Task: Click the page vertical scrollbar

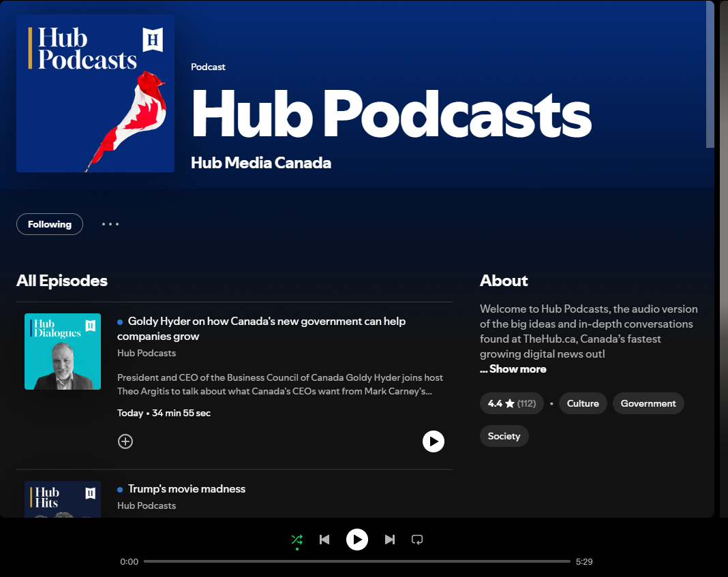Action: [710, 74]
